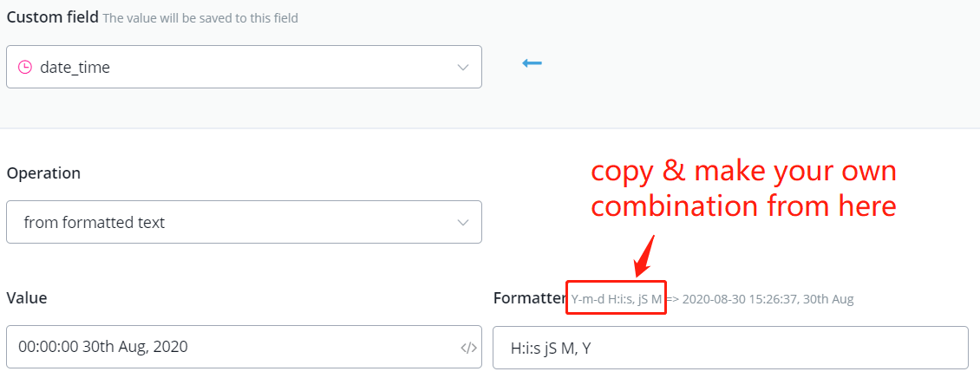The width and height of the screenshot is (980, 378).
Task: Click the 'Y-m-d H:i:s, jS M' format pattern
Action: click(617, 299)
